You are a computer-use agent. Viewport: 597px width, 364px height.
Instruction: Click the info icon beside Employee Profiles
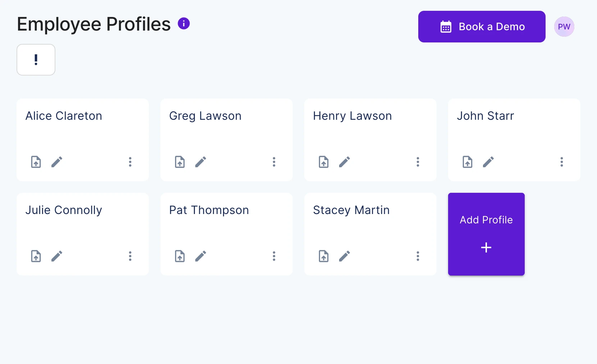click(184, 24)
